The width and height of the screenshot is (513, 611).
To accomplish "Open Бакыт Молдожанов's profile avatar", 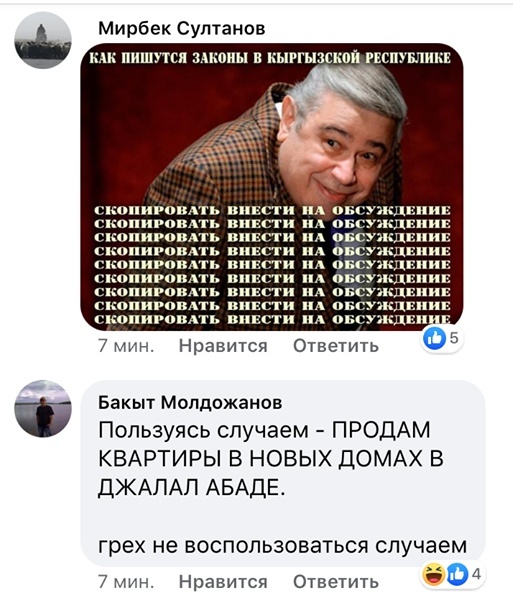I will pos(43,409).
